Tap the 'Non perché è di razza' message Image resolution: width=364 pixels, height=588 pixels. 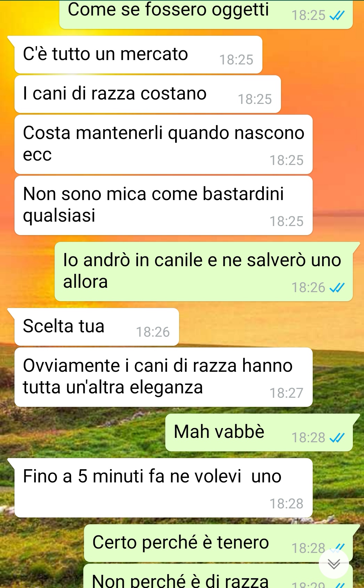(x=218, y=576)
